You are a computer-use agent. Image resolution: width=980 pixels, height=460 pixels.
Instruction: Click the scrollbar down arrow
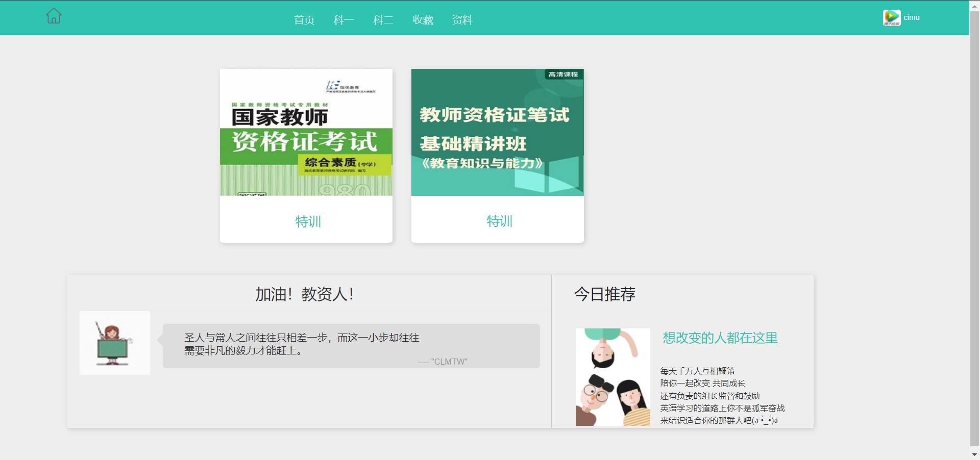974,454
